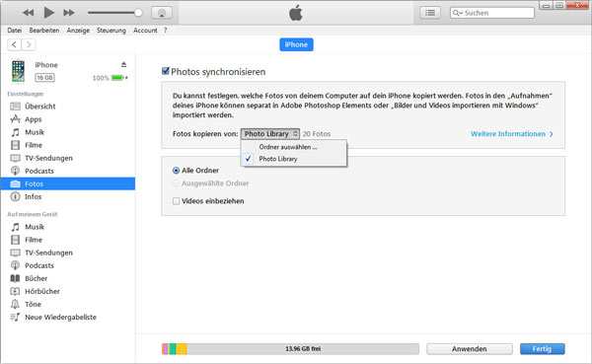The image size is (592, 364).
Task: Open Übersicht in Einstellungen sidebar
Action: point(68,107)
